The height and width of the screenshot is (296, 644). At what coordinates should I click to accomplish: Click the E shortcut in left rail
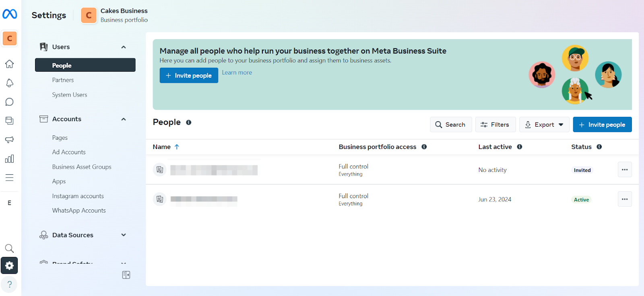click(x=10, y=203)
